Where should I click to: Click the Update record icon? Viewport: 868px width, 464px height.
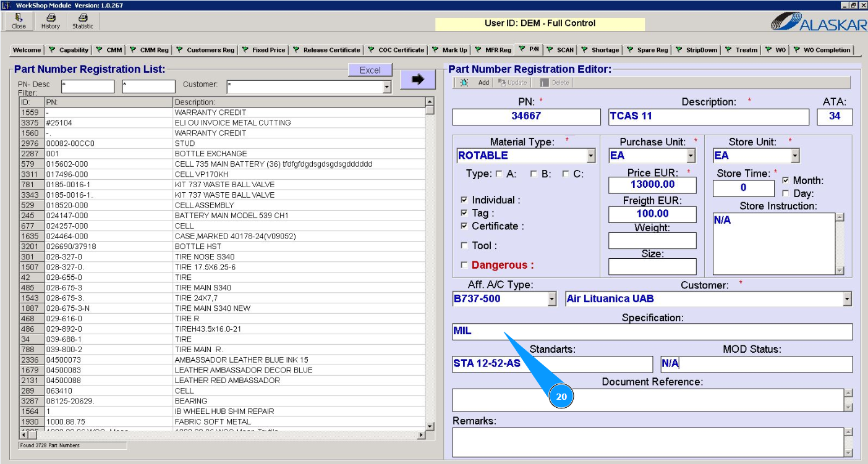coord(502,83)
